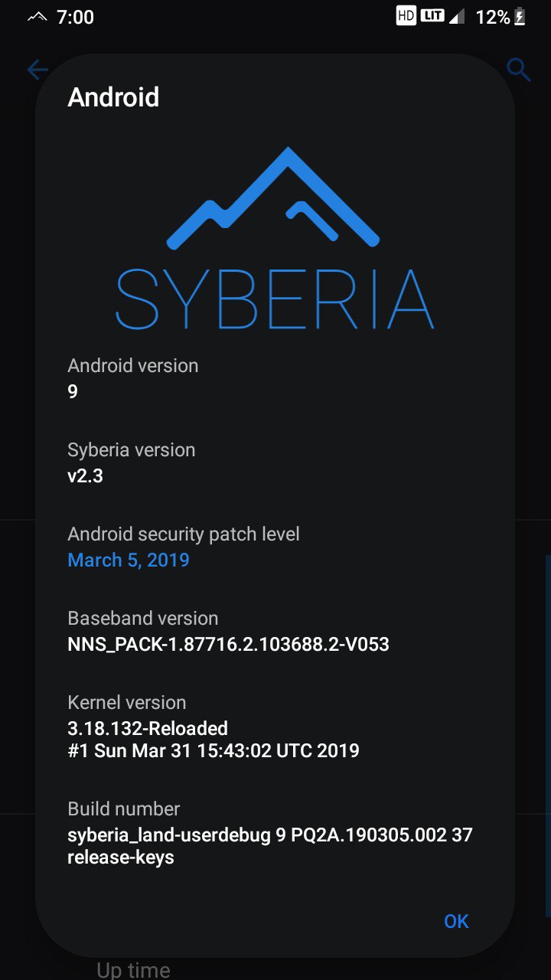
Task: Tap the Up time item behind dialog
Action: (x=133, y=970)
